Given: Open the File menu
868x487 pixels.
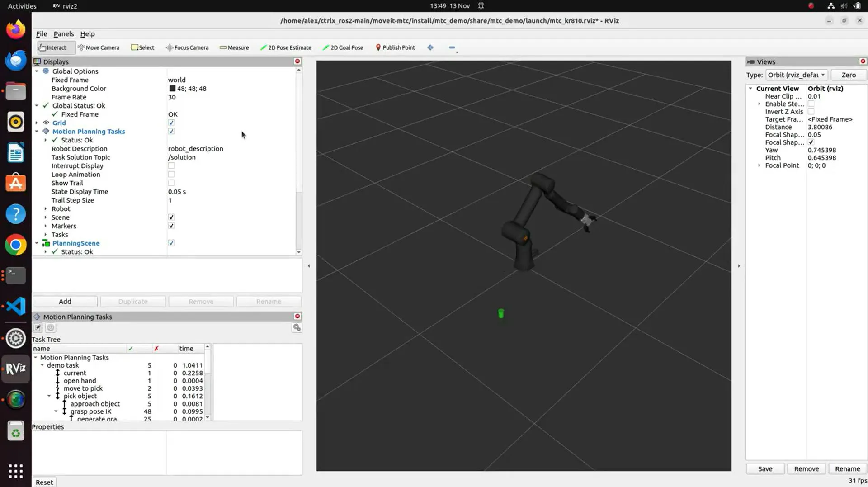Looking at the screenshot, I should [x=42, y=34].
